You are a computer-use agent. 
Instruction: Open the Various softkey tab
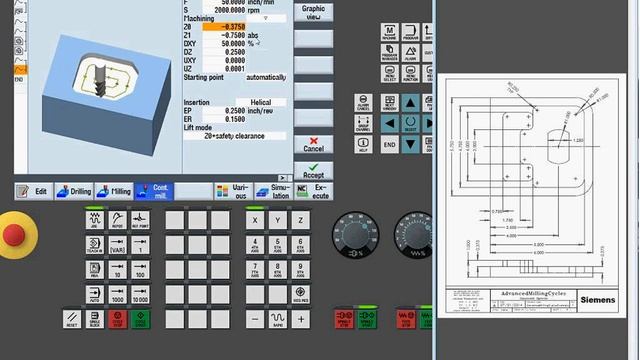click(234, 191)
